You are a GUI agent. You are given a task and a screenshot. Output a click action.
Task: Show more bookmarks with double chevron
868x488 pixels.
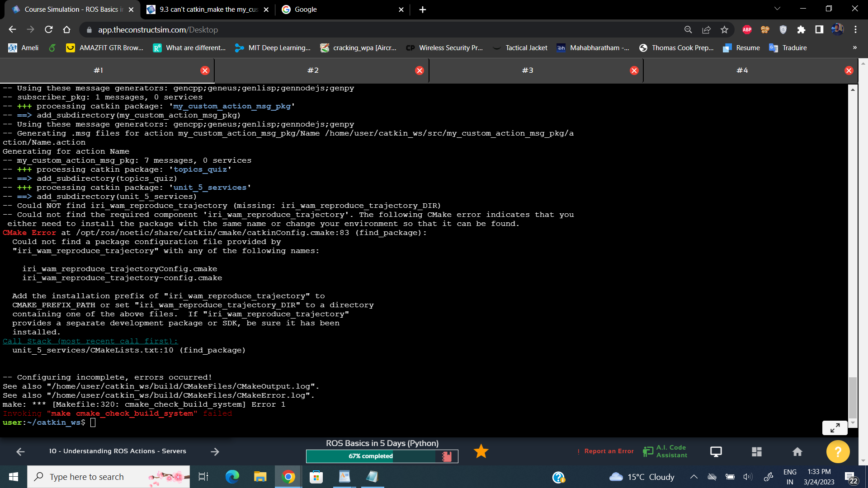854,48
